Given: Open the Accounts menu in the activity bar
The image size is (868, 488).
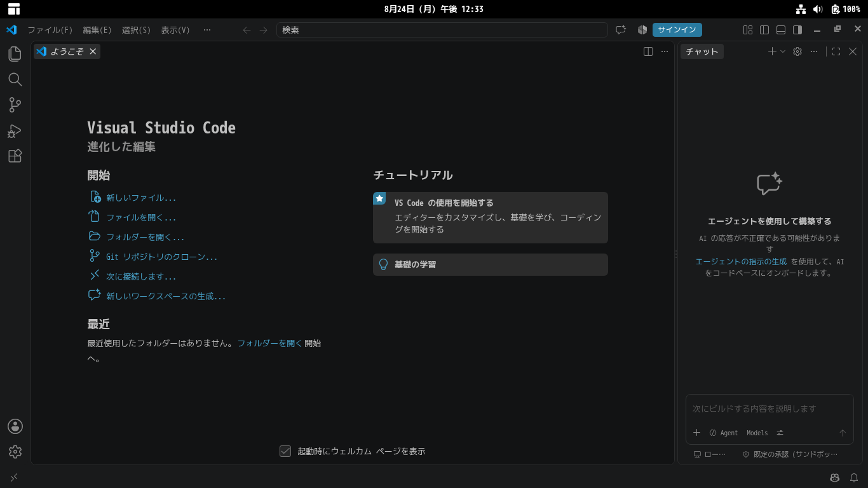Looking at the screenshot, I should [x=15, y=426].
